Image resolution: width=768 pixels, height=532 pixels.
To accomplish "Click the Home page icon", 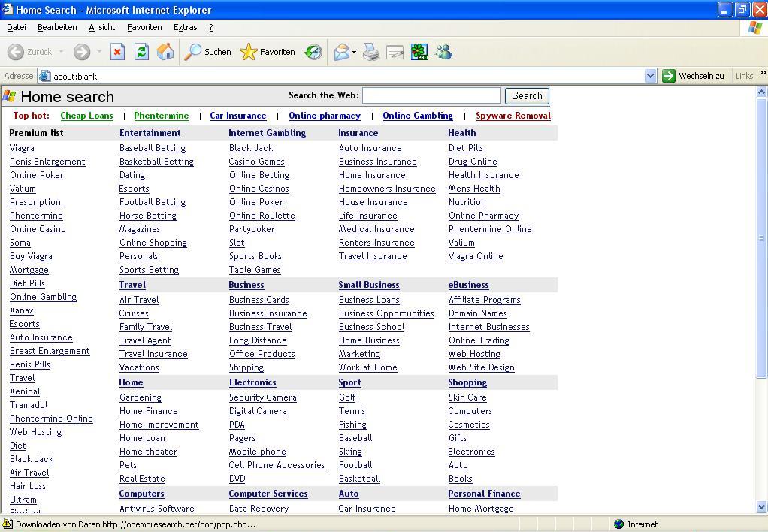I will click(165, 51).
